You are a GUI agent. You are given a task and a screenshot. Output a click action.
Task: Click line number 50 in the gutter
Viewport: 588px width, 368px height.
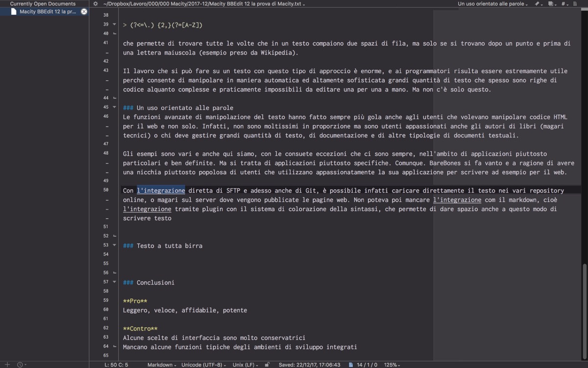106,190
